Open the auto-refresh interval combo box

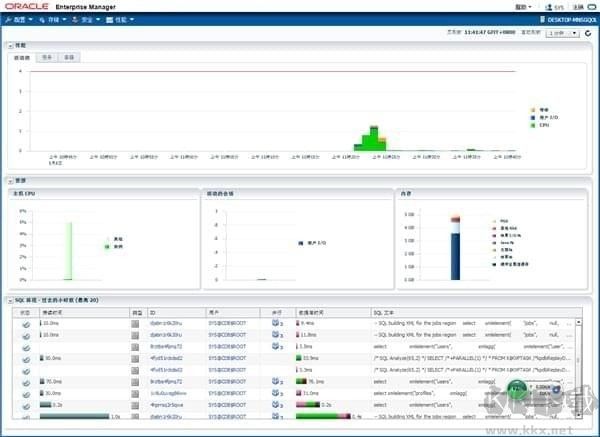(562, 33)
